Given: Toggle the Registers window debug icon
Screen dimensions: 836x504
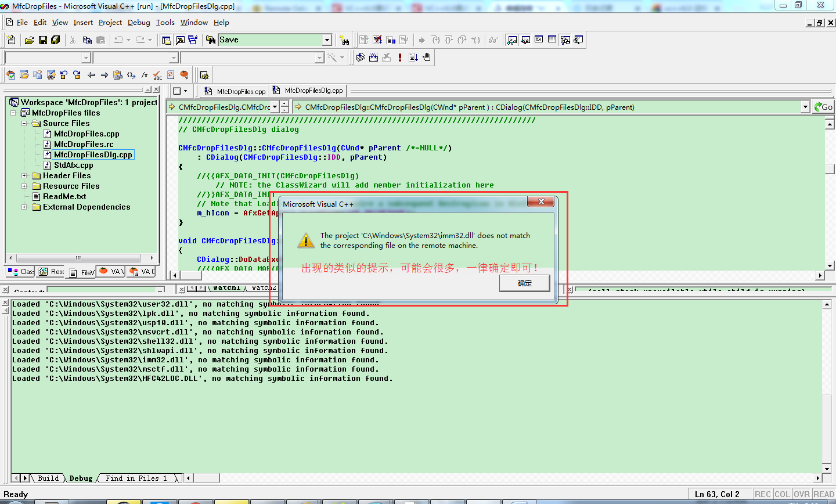Looking at the screenshot, I should (x=539, y=40).
